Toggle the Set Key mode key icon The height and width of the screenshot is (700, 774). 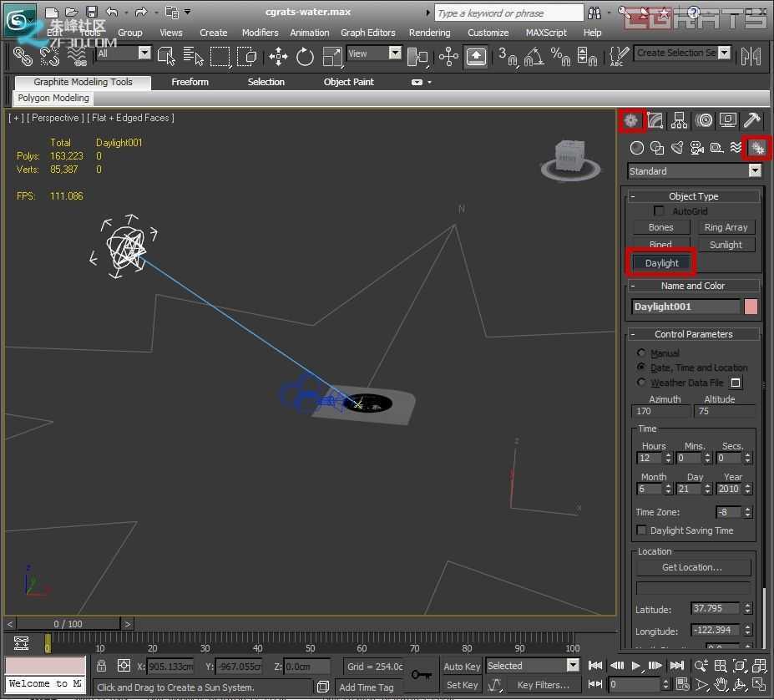[x=421, y=674]
